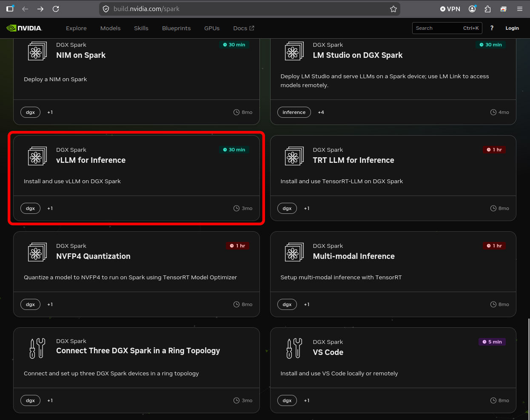Click the 30 min badge on vLLM card

pos(234,150)
